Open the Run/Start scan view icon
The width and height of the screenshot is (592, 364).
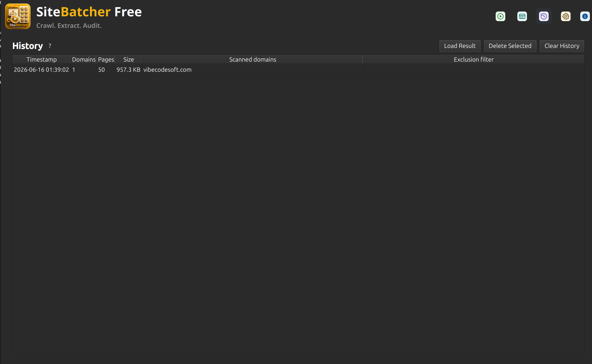click(x=500, y=16)
